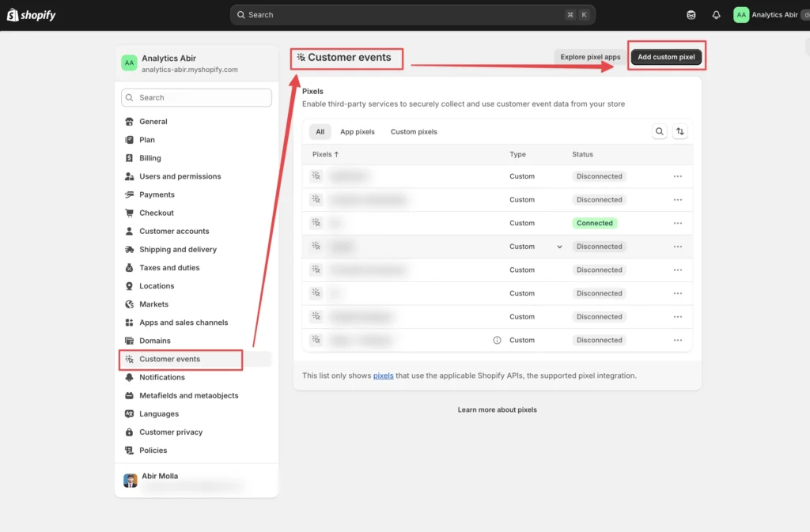Click the Payments icon in sidebar
This screenshot has height=532, width=810.
[129, 194]
